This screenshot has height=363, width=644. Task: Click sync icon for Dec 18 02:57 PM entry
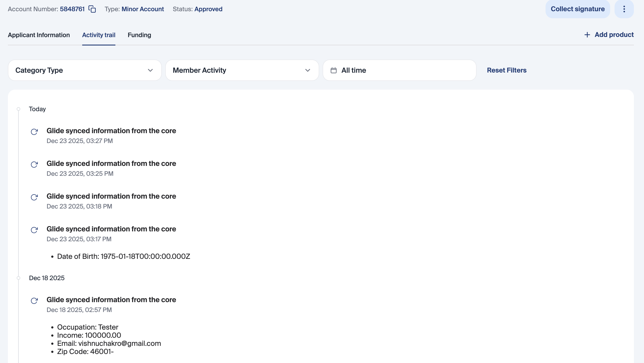34,301
